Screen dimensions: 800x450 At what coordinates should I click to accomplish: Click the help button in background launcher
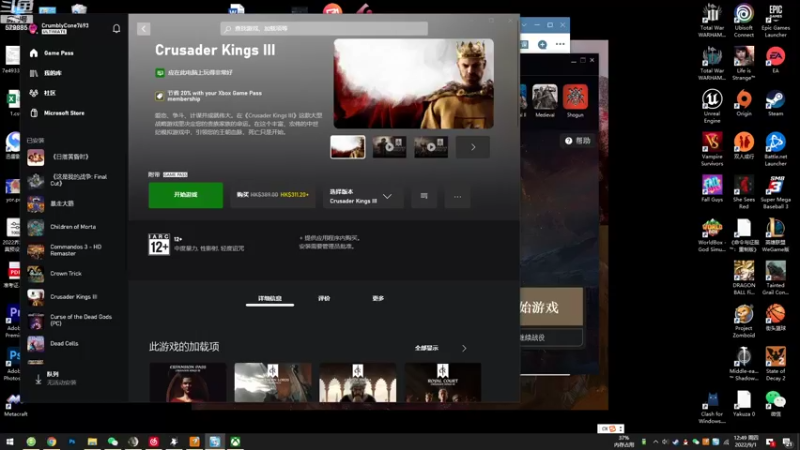click(578, 141)
